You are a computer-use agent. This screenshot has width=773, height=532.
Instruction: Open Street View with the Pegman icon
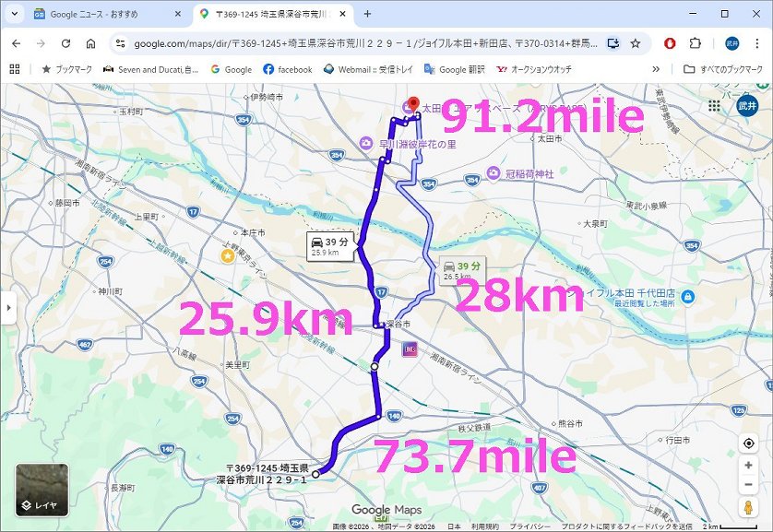(748, 508)
